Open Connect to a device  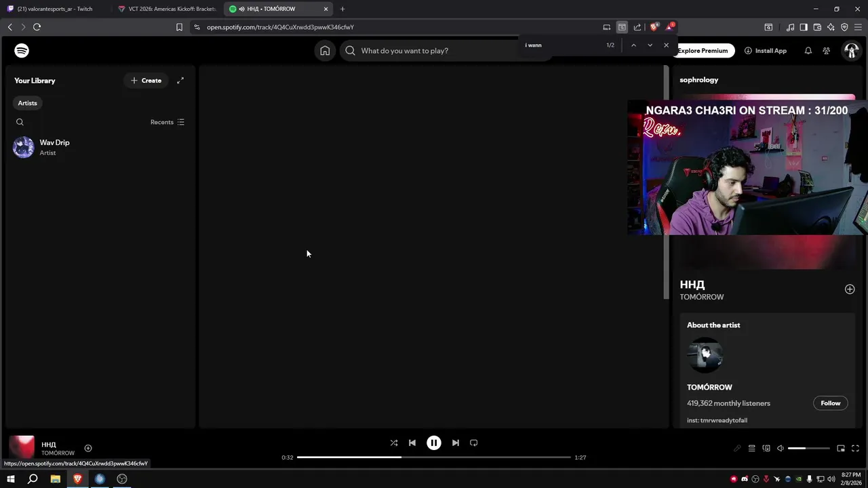(766, 448)
